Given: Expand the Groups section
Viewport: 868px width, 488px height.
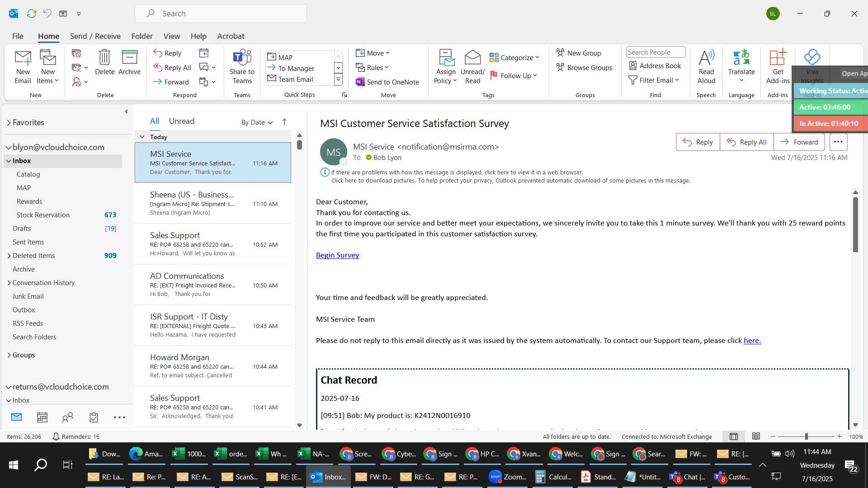Looking at the screenshot, I should (9, 355).
